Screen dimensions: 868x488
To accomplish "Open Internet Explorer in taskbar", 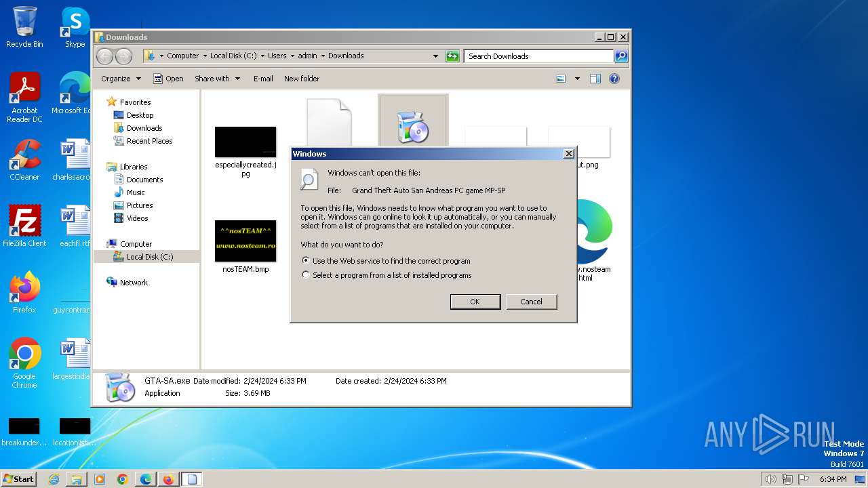I will [54, 479].
